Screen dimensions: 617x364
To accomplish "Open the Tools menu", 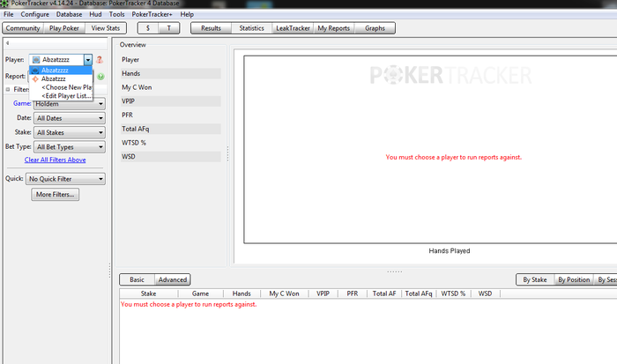I will [x=116, y=14].
